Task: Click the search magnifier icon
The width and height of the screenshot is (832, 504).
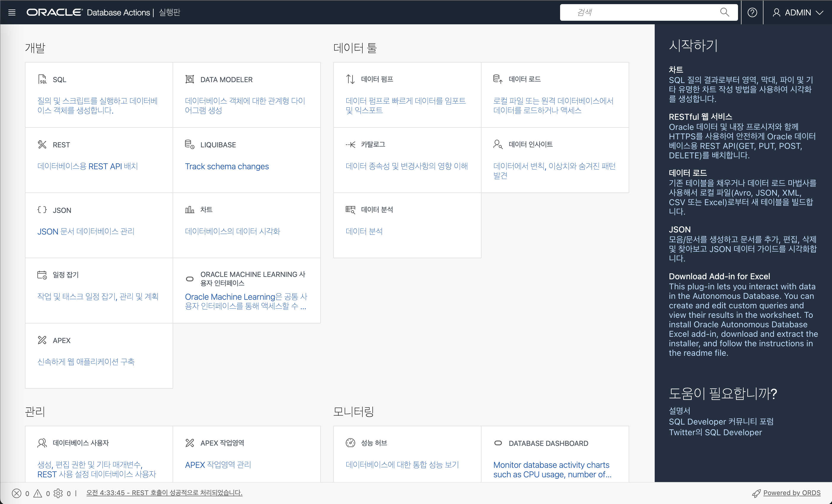Action: [725, 12]
